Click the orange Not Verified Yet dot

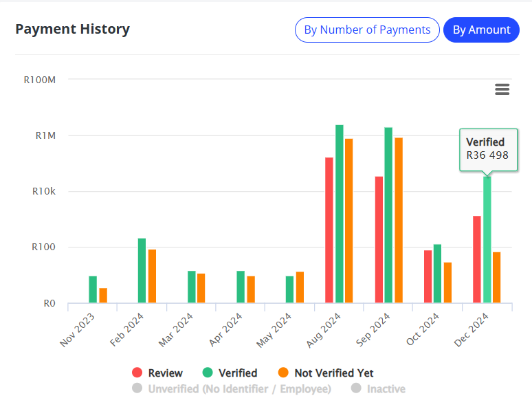pyautogui.click(x=283, y=373)
